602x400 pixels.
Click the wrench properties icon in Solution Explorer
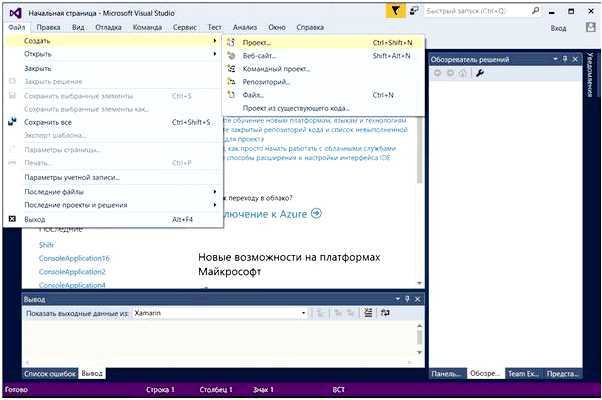click(x=480, y=73)
